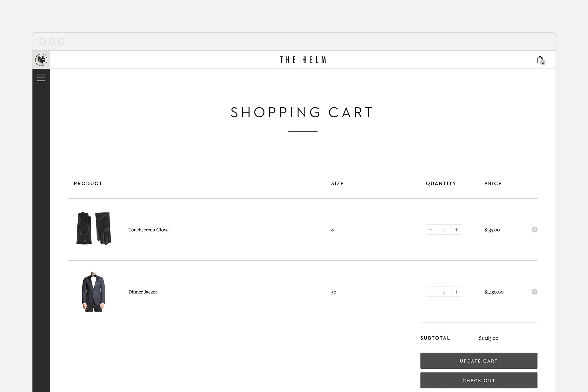Decrease Dinner Jacket quantity
588x392 pixels.
(431, 292)
